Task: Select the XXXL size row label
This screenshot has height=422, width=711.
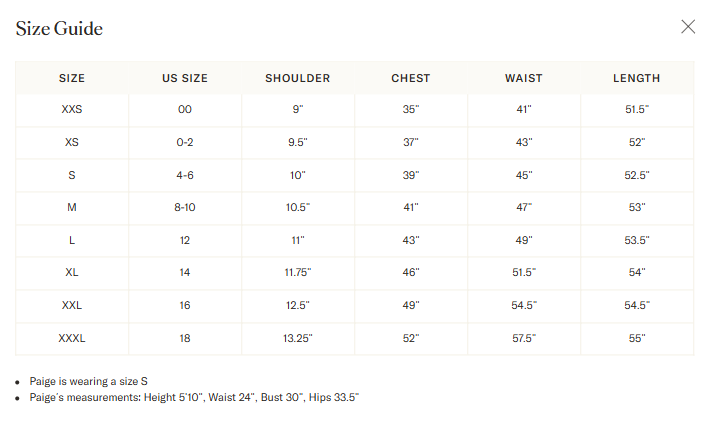Action: point(72,338)
